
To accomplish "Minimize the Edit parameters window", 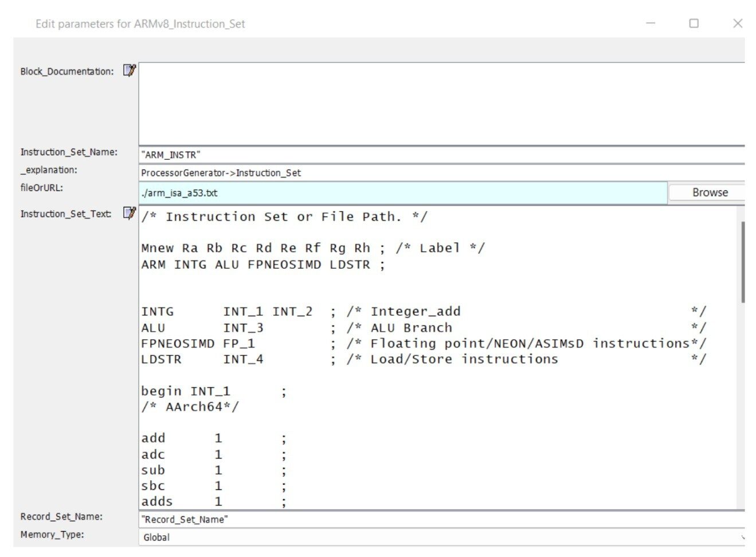I will (x=651, y=23).
